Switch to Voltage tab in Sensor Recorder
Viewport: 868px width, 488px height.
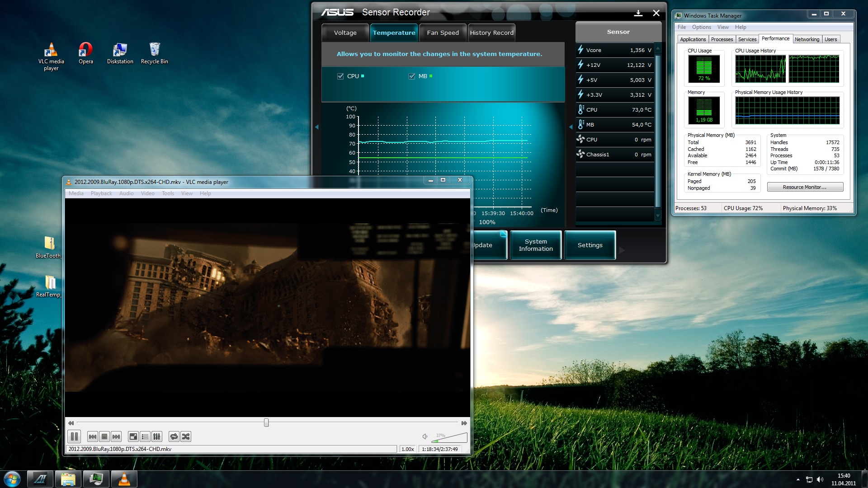click(345, 33)
